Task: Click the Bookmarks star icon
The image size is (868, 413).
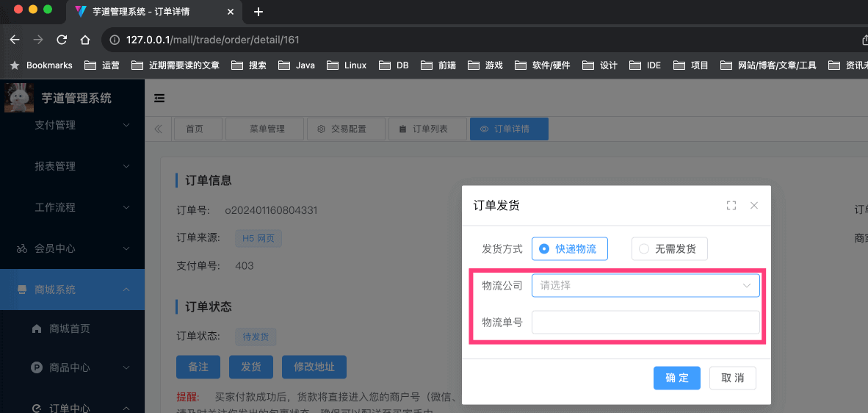Action: tap(15, 65)
